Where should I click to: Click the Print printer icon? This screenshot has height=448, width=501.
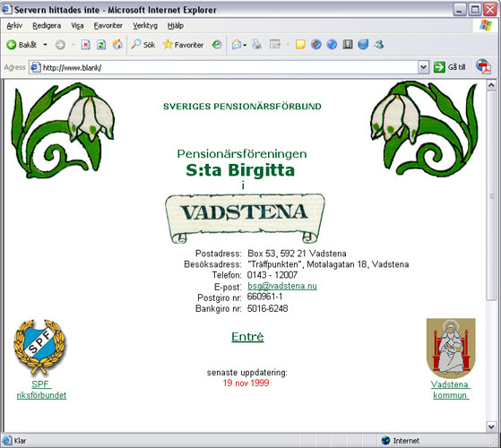(x=256, y=45)
